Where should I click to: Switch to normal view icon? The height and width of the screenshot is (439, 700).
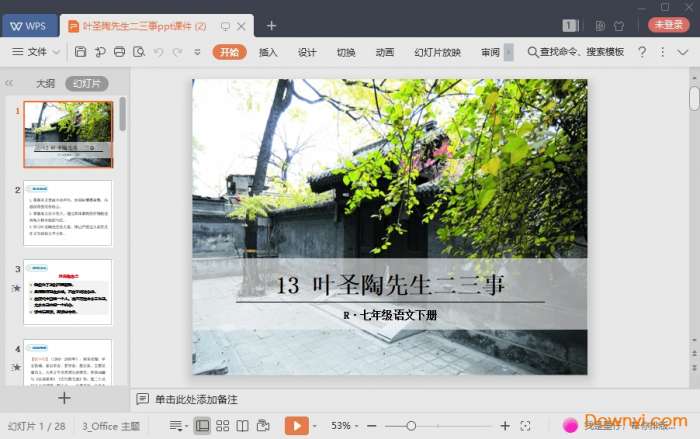202,426
